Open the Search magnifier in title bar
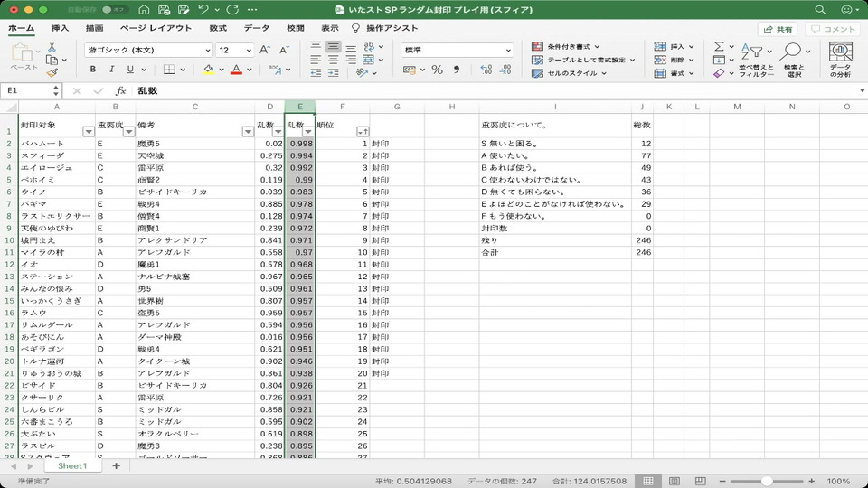The width and height of the screenshot is (868, 488). [820, 9]
